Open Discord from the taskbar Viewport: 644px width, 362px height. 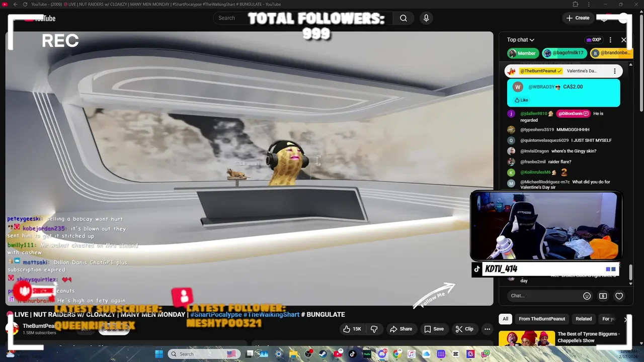coord(382,354)
